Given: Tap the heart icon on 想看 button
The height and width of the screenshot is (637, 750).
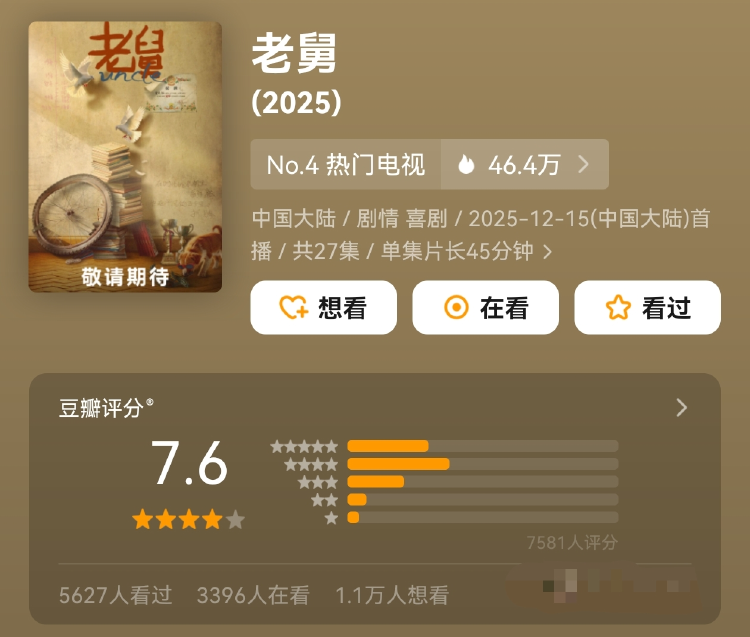Looking at the screenshot, I should 294,308.
